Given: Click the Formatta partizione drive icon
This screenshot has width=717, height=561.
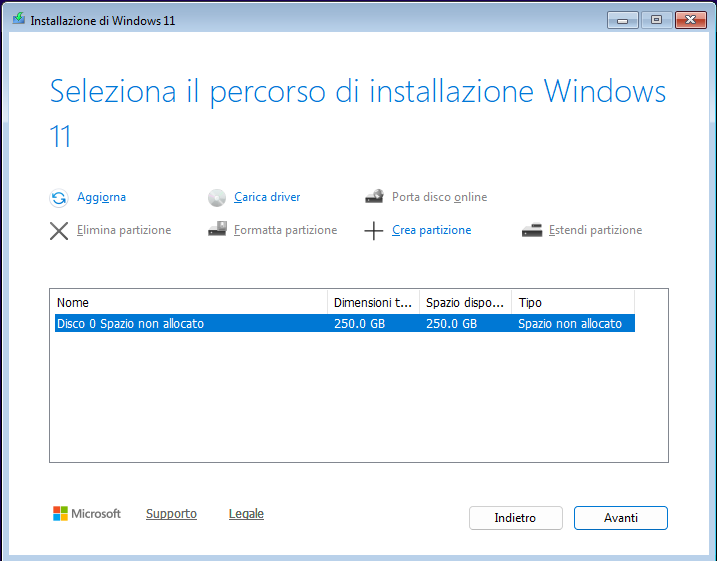Looking at the screenshot, I should pyautogui.click(x=217, y=230).
